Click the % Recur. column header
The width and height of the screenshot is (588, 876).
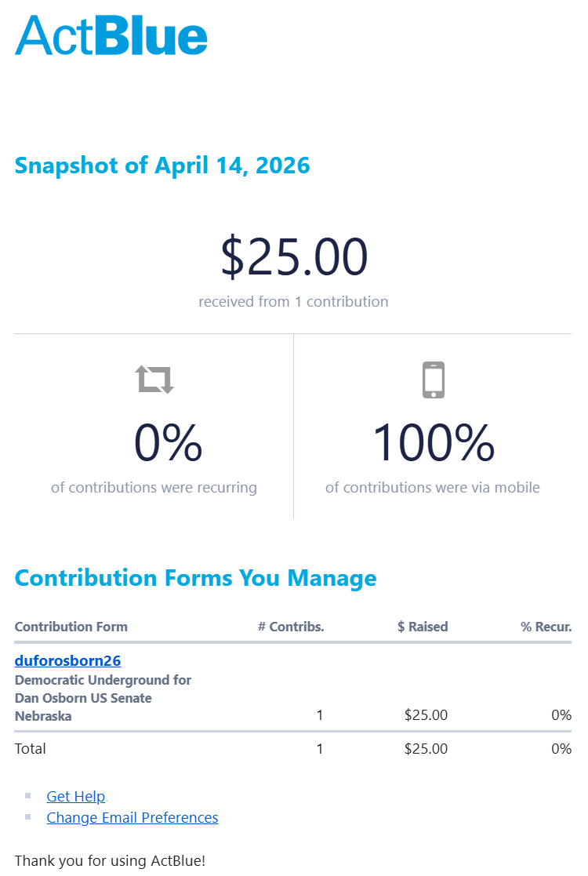546,627
